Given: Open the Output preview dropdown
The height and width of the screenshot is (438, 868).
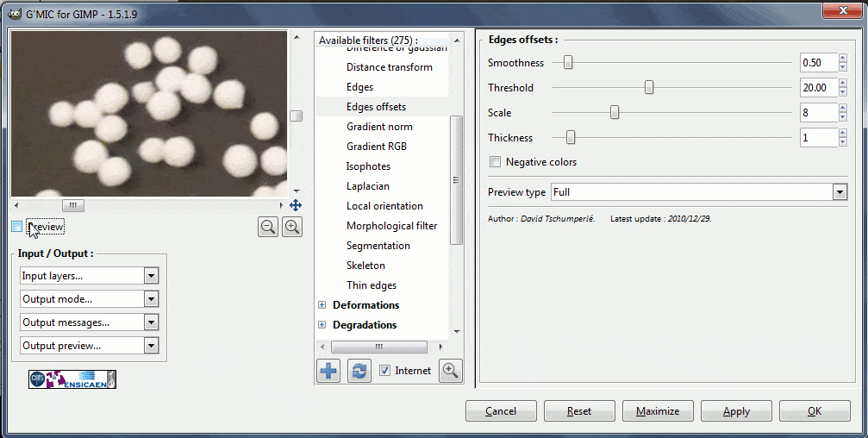Looking at the screenshot, I should point(89,346).
